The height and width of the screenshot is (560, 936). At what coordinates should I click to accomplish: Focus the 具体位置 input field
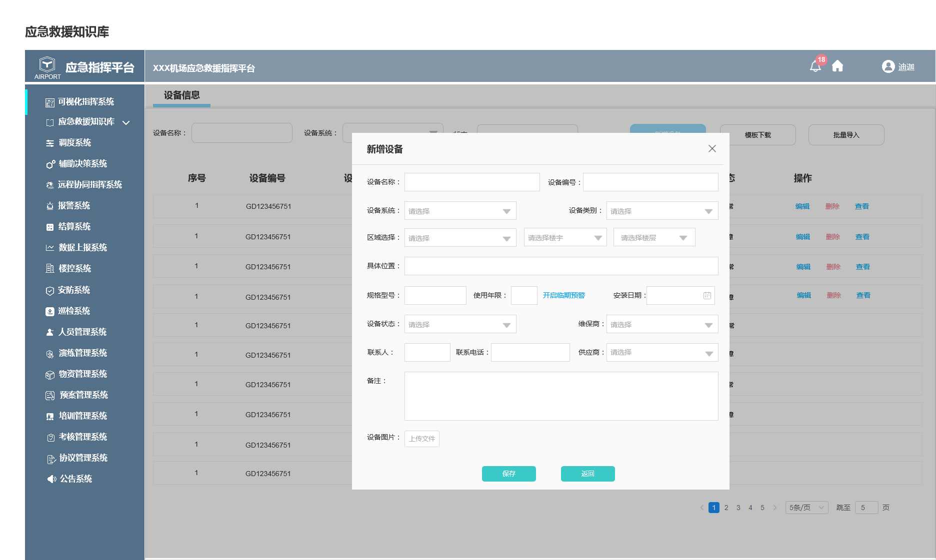tap(561, 266)
